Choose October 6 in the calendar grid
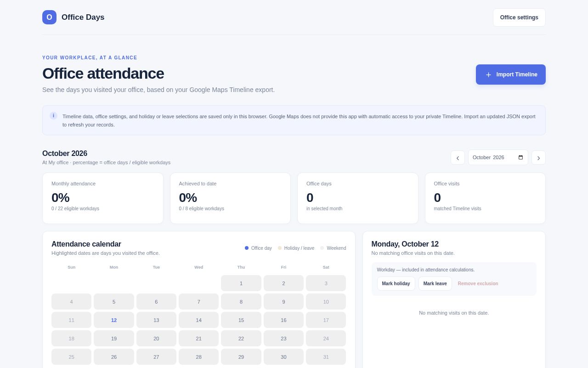Viewport: 588px width, 368px height. (156, 302)
